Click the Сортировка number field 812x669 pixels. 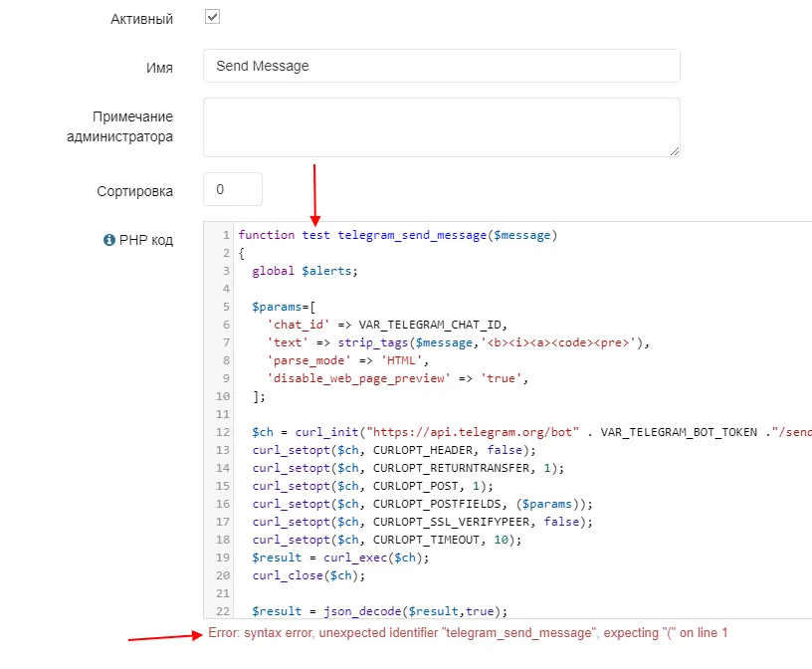233,189
